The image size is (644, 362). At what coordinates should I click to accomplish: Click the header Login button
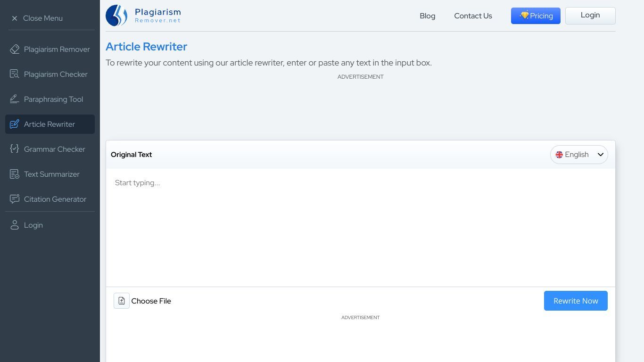tap(590, 16)
